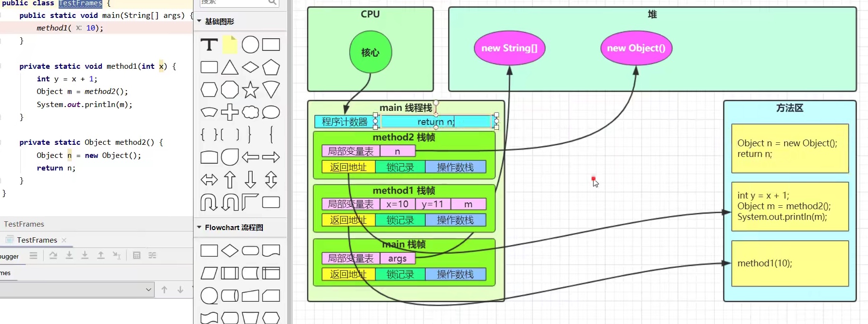Image resolution: width=868 pixels, height=324 pixels.
Task: Click the debugger Trace Current Stream Chain icon
Action: 152,255
